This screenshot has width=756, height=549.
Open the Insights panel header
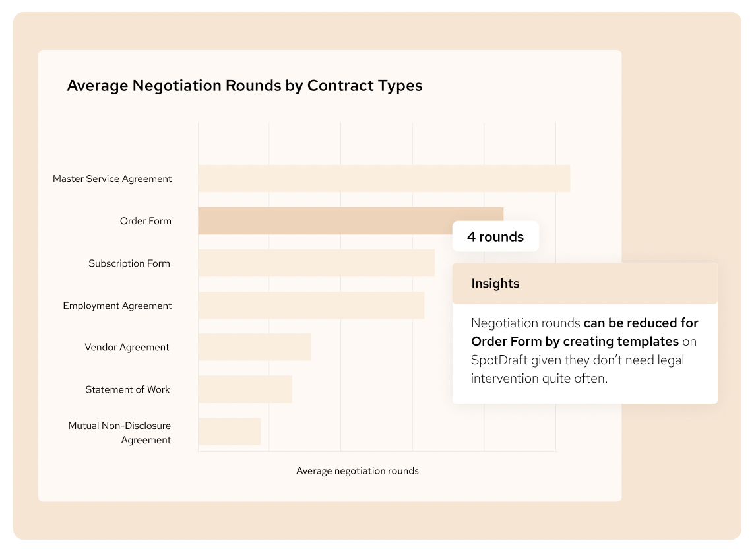tap(585, 283)
